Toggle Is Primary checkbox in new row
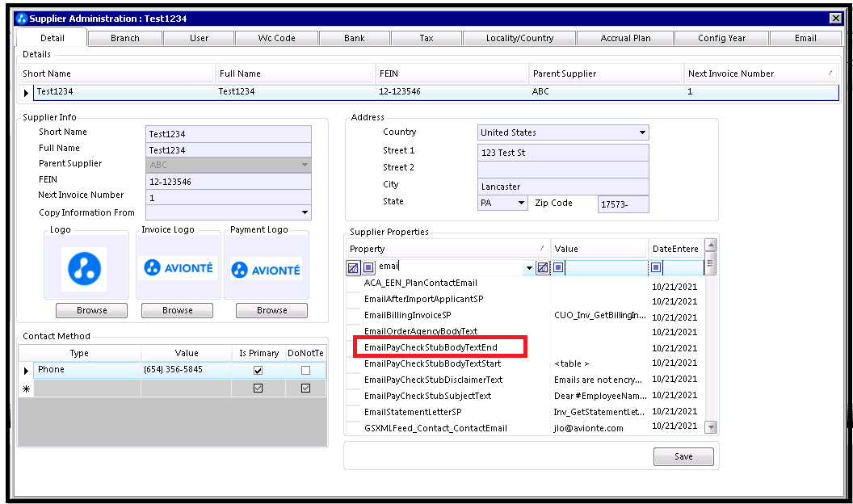This screenshot has height=504, width=853. click(258, 388)
